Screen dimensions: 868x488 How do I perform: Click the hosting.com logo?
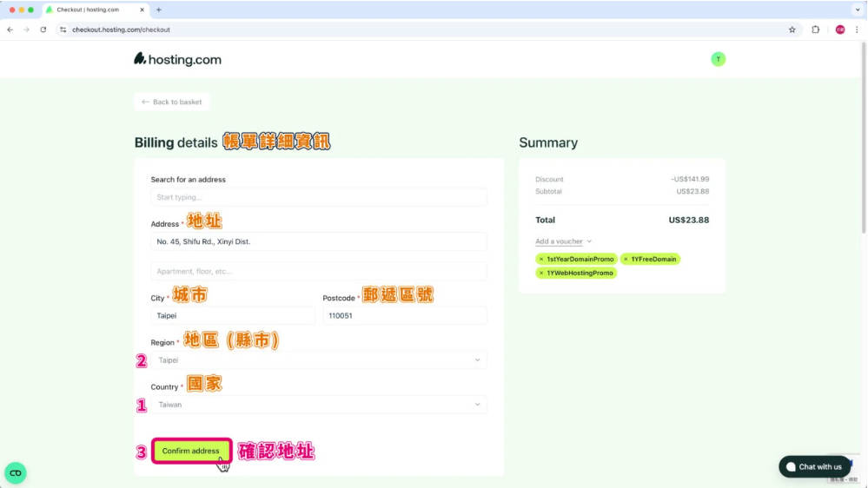coord(178,59)
